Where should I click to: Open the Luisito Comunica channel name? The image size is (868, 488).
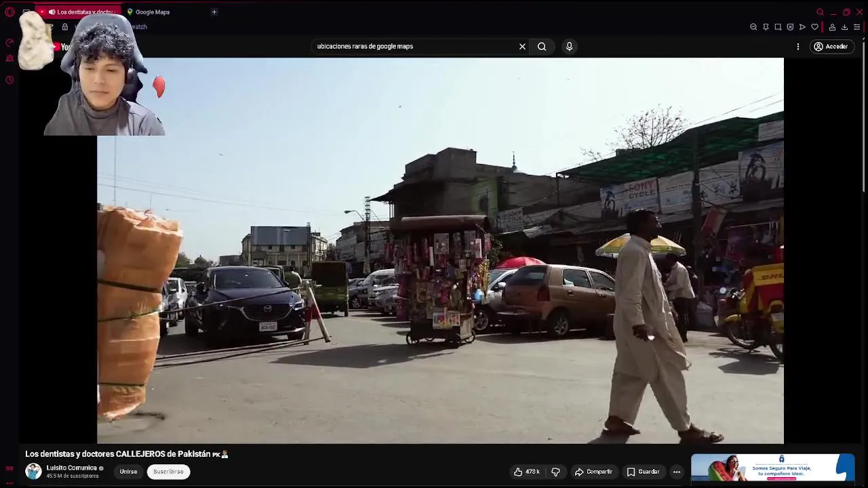[71, 468]
